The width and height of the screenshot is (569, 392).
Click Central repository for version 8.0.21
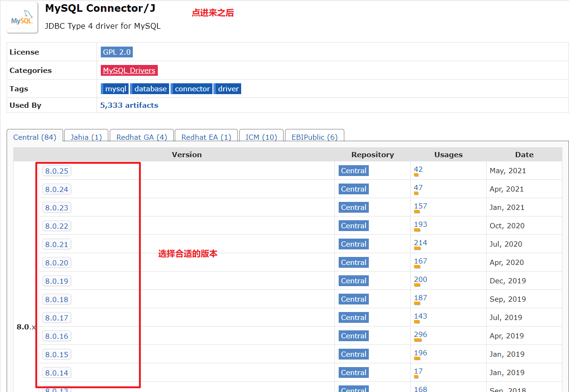pos(354,244)
